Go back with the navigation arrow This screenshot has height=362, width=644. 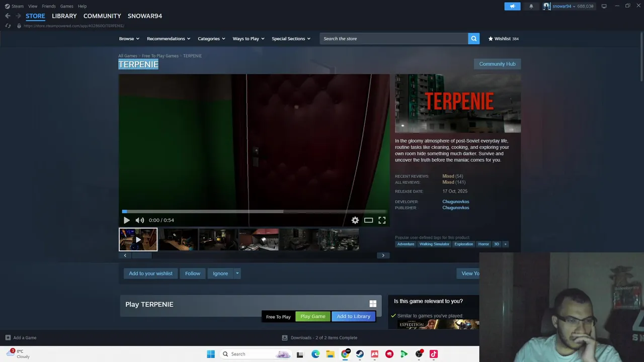coord(8,16)
